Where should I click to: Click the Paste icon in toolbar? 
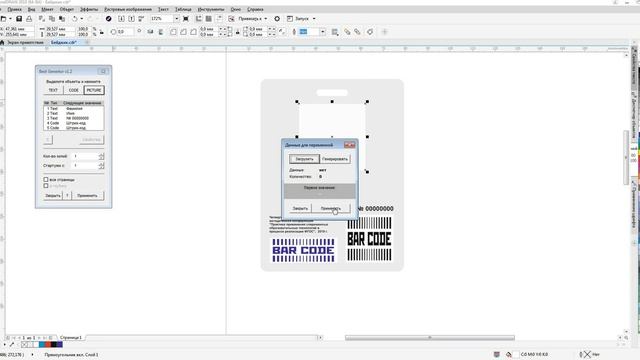(x=62, y=19)
